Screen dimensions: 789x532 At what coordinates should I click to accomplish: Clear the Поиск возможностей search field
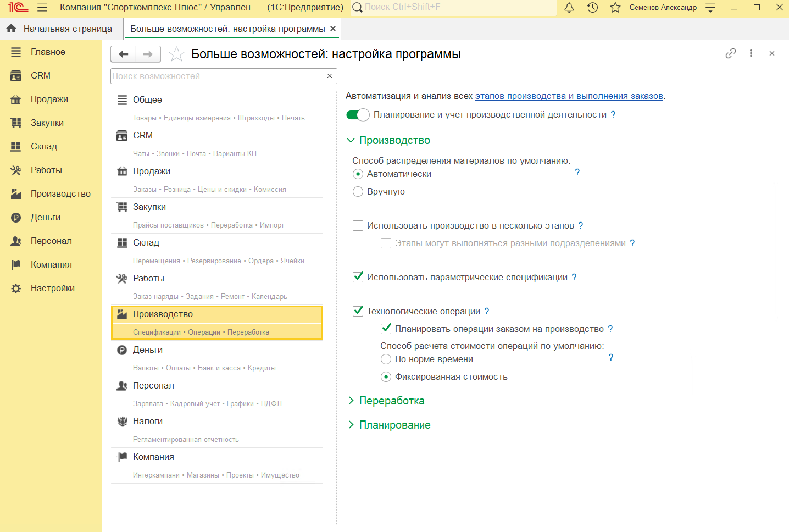point(330,76)
